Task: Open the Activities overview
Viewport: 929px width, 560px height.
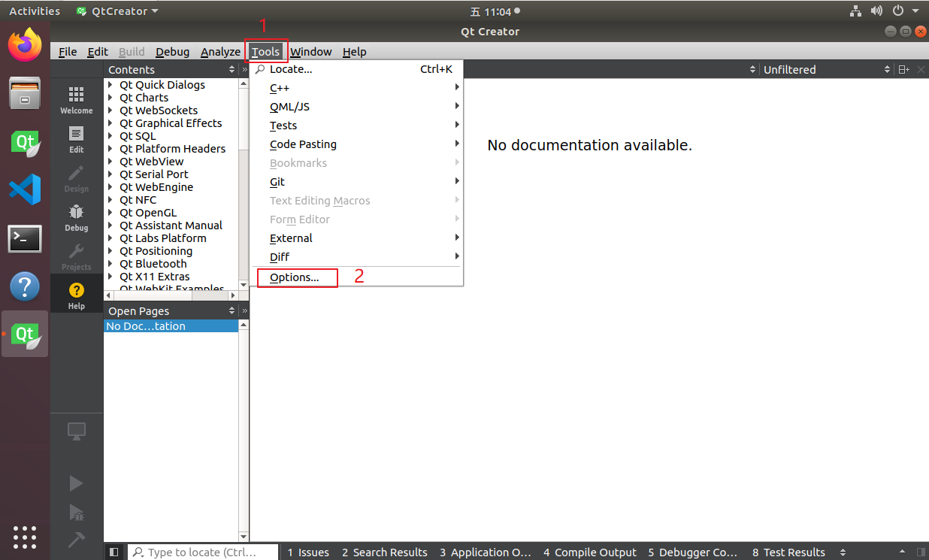Action: pos(35,11)
